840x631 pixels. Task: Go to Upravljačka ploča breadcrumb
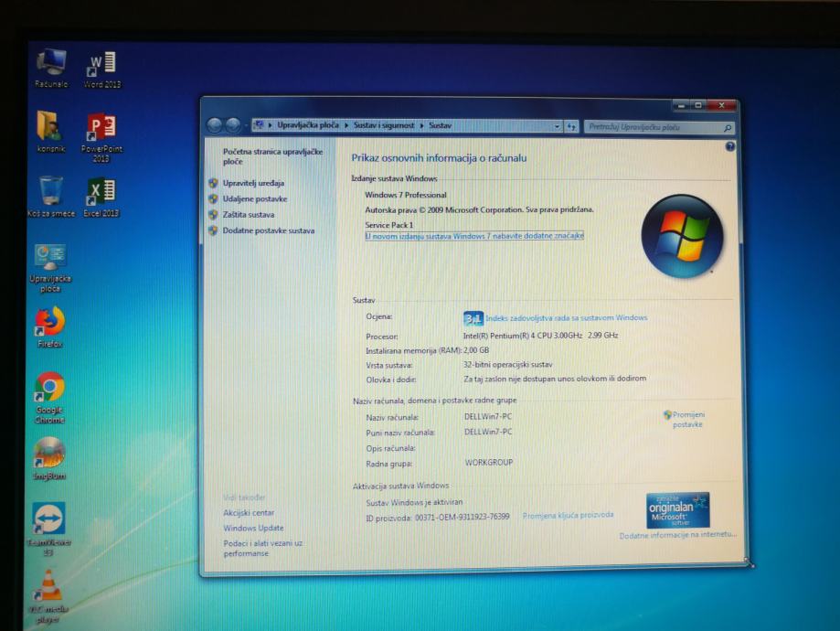click(307, 125)
